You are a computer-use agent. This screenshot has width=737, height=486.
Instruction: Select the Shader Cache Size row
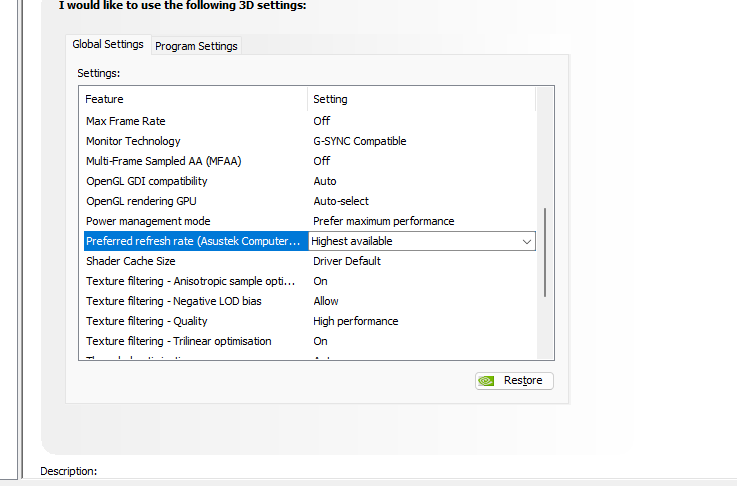[130, 261]
